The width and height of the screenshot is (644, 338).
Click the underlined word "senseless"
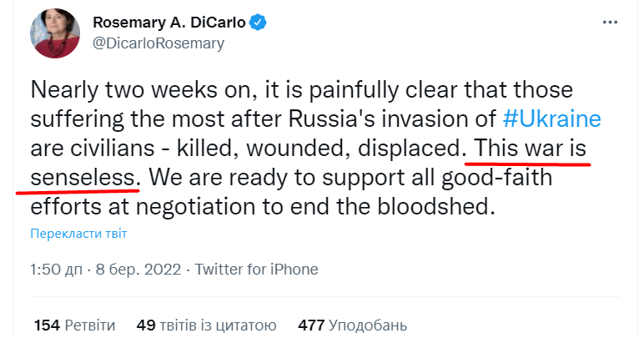point(84,177)
